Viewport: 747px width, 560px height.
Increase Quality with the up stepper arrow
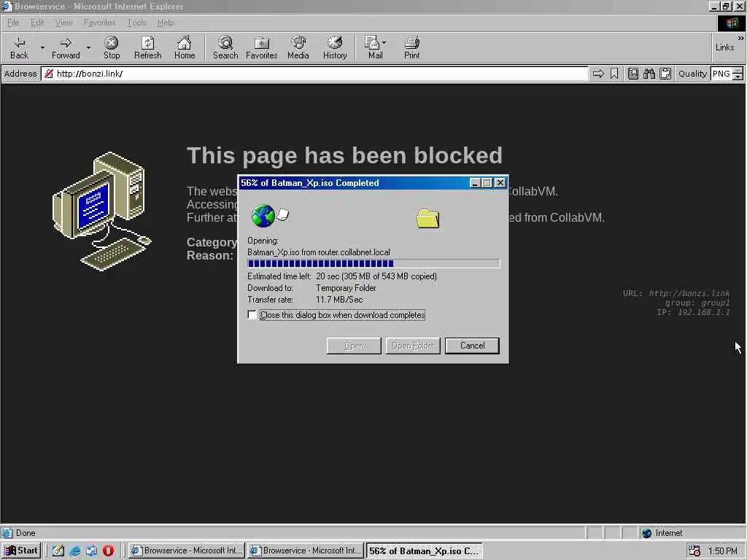(738, 71)
